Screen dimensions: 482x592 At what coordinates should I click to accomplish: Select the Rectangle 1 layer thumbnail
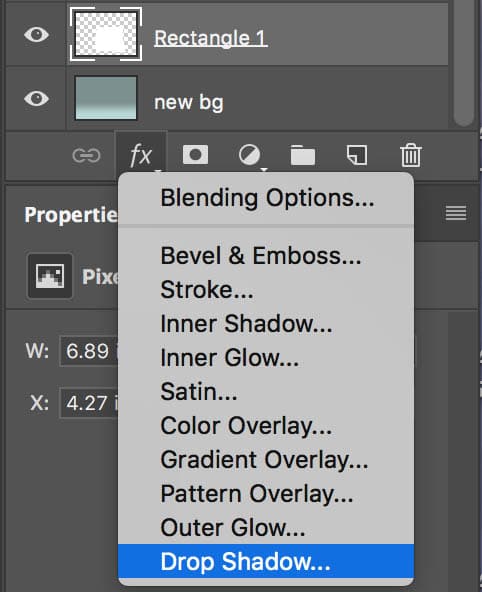[x=106, y=34]
